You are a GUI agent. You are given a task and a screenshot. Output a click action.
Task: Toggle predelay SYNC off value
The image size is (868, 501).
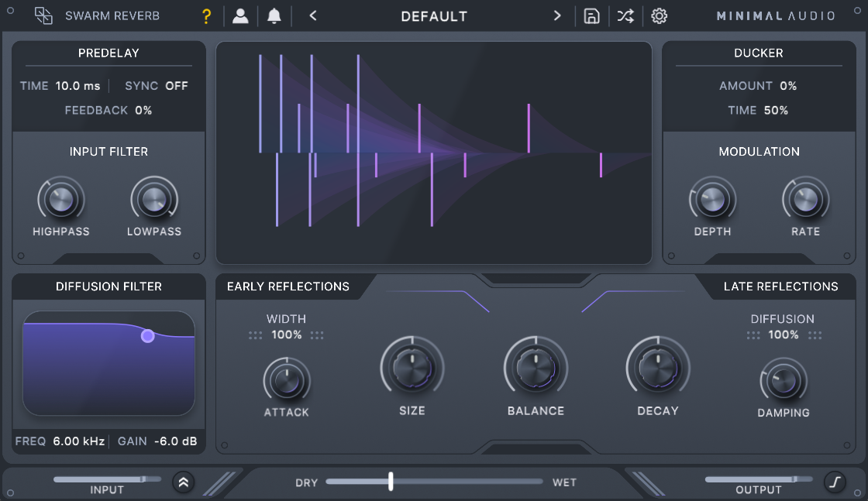pyautogui.click(x=177, y=86)
